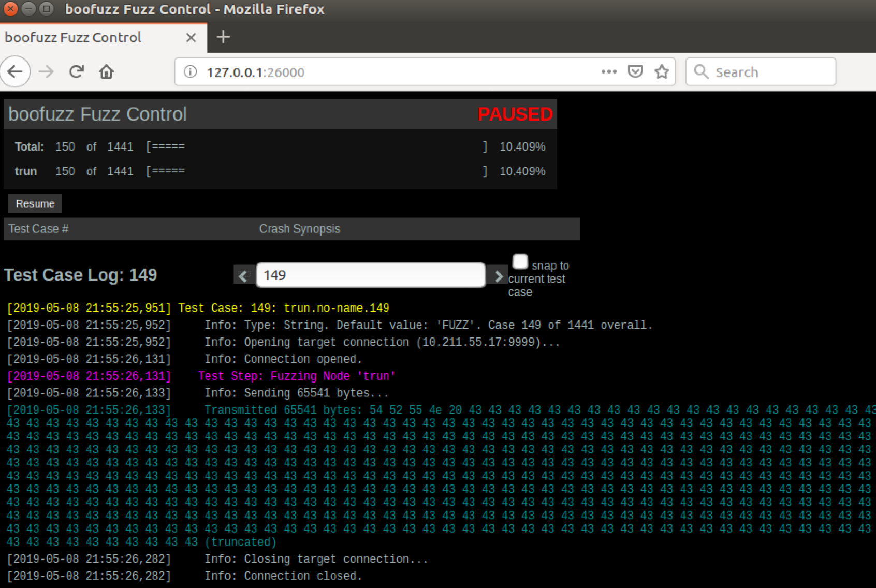This screenshot has width=876, height=588.
Task: Click the search magnifier icon
Action: [701, 71]
